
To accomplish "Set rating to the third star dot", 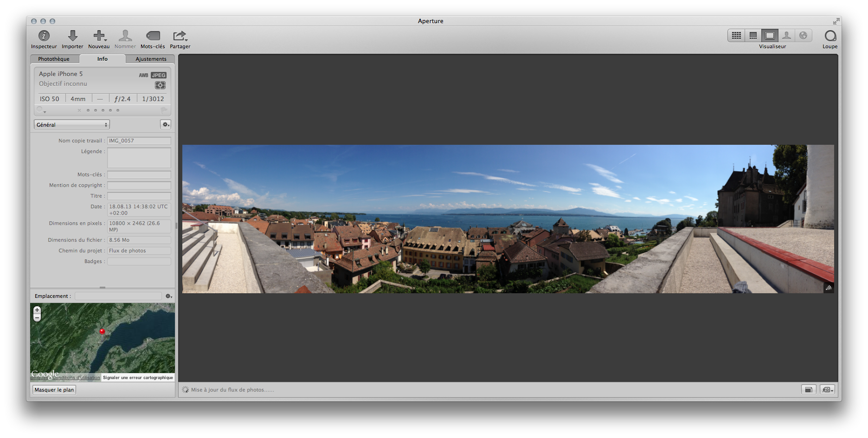I will 103,110.
